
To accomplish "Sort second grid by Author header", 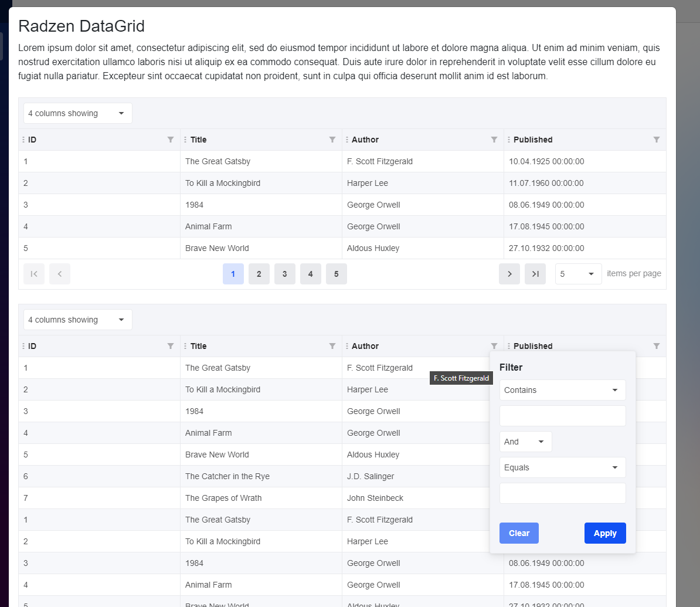I will coord(365,346).
